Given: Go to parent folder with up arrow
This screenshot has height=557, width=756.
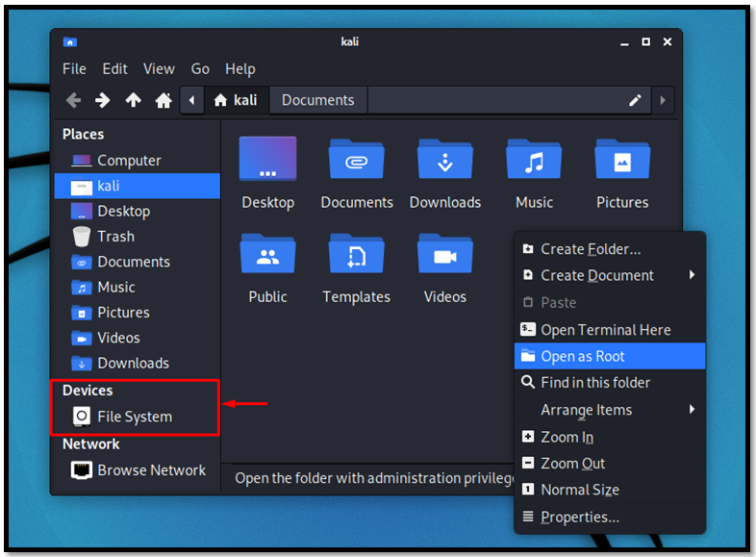Looking at the screenshot, I should pyautogui.click(x=133, y=100).
